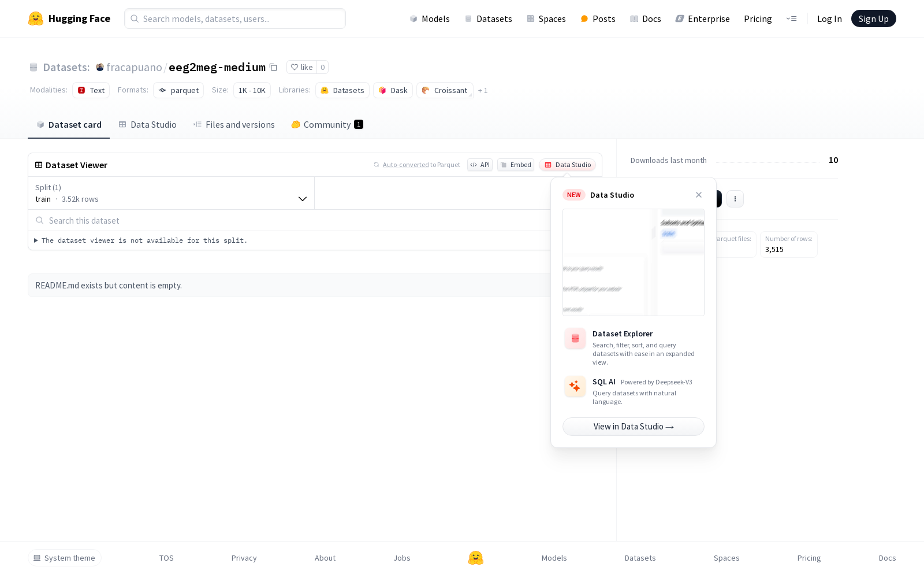
Task: Open the navigation more-options menu icon
Action: click(x=791, y=18)
